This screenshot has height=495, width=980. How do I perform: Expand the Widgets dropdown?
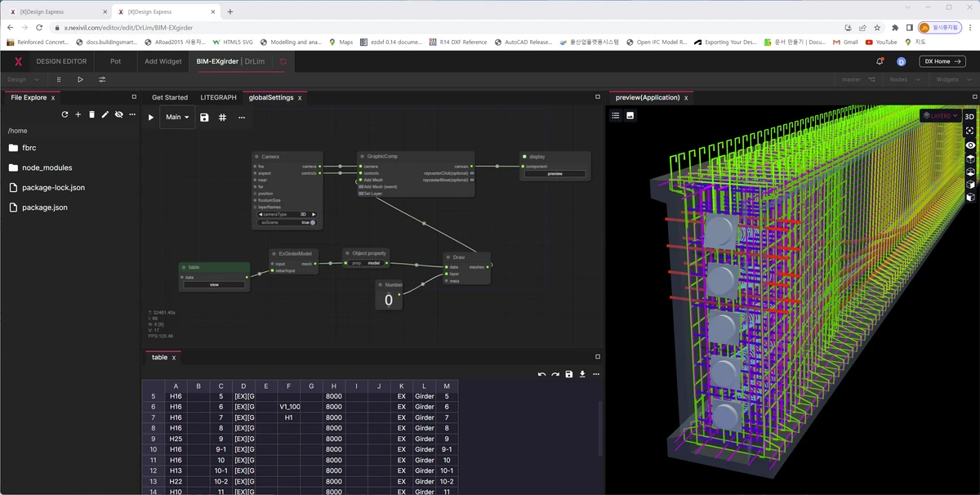pyautogui.click(x=952, y=79)
